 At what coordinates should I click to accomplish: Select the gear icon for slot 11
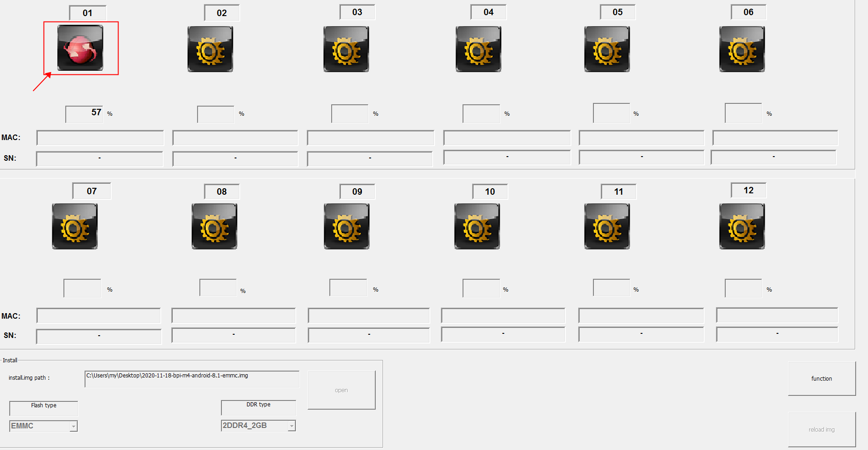tap(607, 226)
